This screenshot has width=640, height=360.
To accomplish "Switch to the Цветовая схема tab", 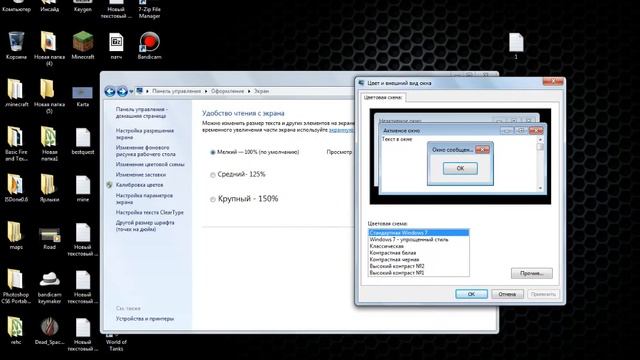I will coord(383,97).
